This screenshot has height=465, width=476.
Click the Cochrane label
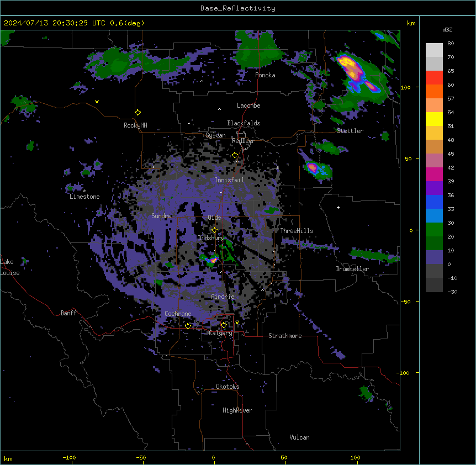[178, 314]
